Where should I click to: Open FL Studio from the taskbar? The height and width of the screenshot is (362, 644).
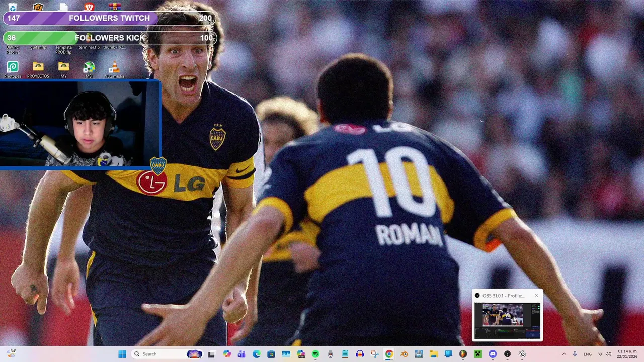point(463,354)
